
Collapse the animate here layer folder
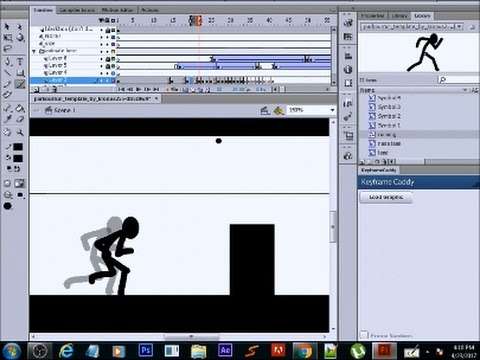34,52
